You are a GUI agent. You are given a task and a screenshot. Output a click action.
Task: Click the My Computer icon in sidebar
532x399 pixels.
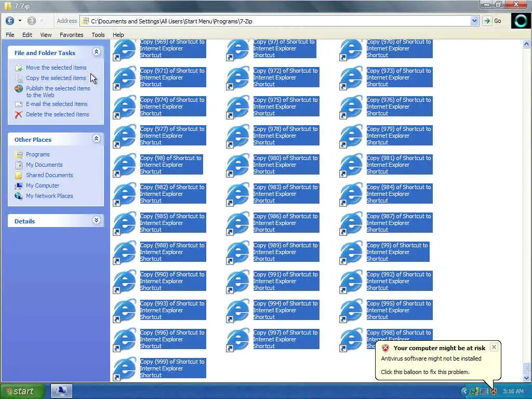(18, 185)
